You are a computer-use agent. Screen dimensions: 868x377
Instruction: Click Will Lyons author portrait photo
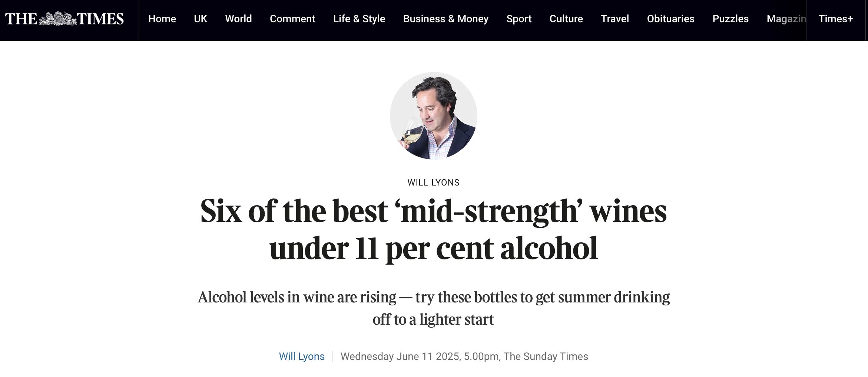(434, 116)
